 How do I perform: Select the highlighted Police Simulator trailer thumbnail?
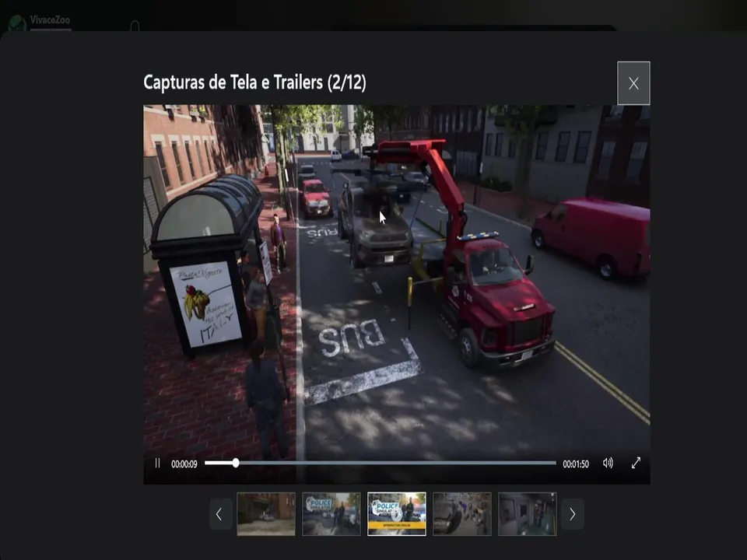(x=397, y=514)
